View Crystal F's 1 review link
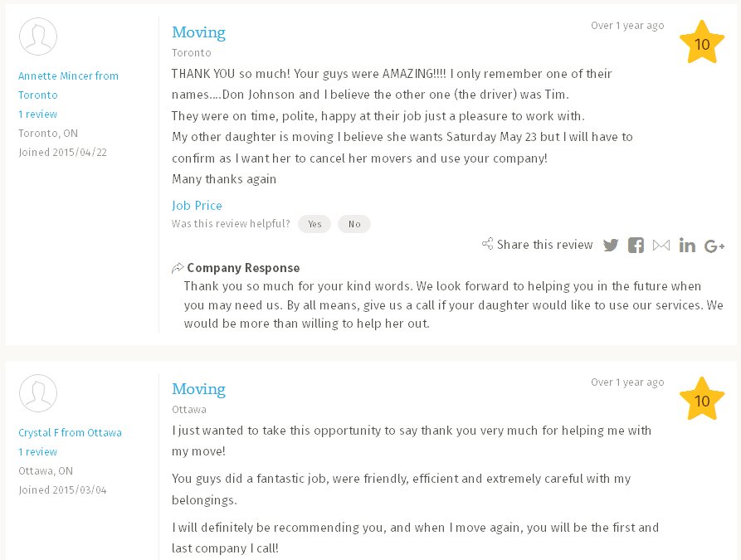The width and height of the screenshot is (741, 560). click(x=37, y=451)
